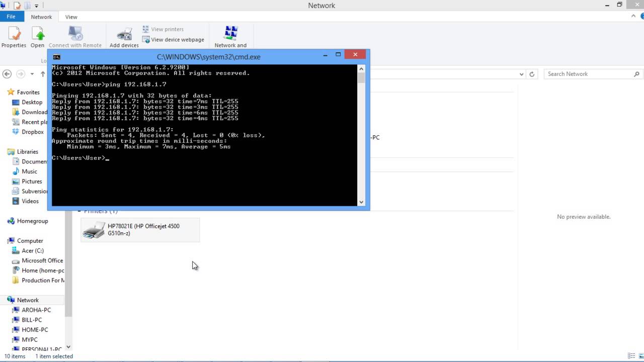
Task: Open the recent locations dropdown arrow
Action: pyautogui.click(x=32, y=74)
